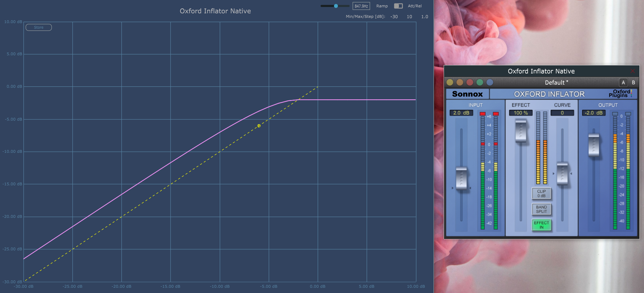
Task: Reset the right output clip indicator
Action: click(628, 114)
